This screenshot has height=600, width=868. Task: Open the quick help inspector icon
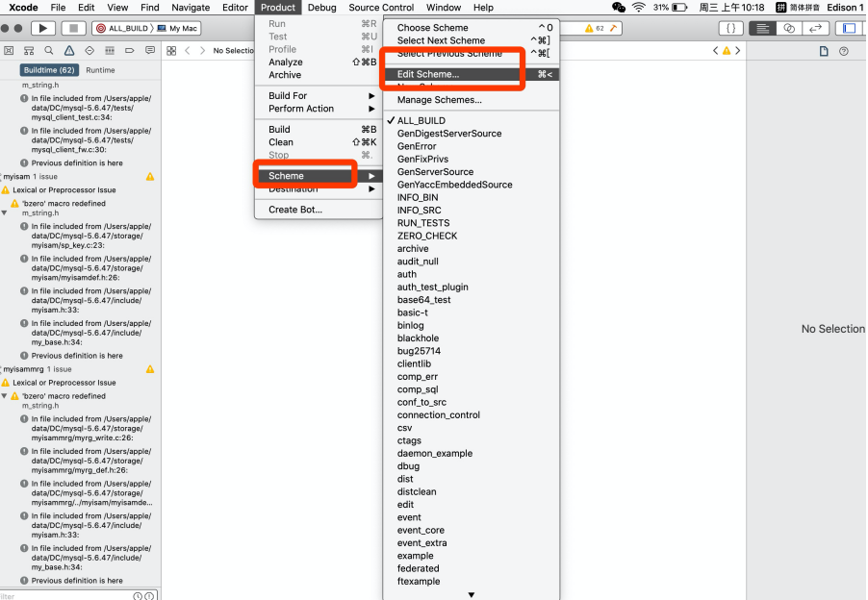click(x=844, y=51)
